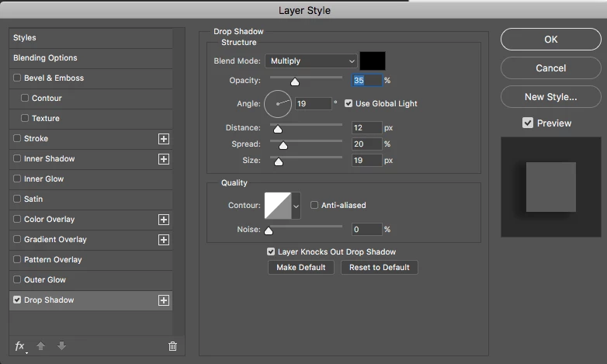Screen dimensions: 607x364
Task: Add another Gradient Overlay with plus icon
Action: (164, 240)
